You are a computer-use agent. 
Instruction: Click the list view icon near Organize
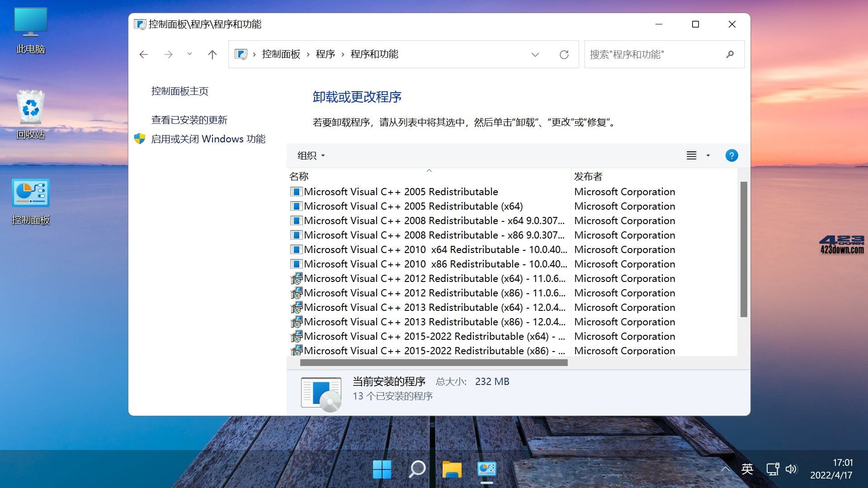click(x=691, y=155)
